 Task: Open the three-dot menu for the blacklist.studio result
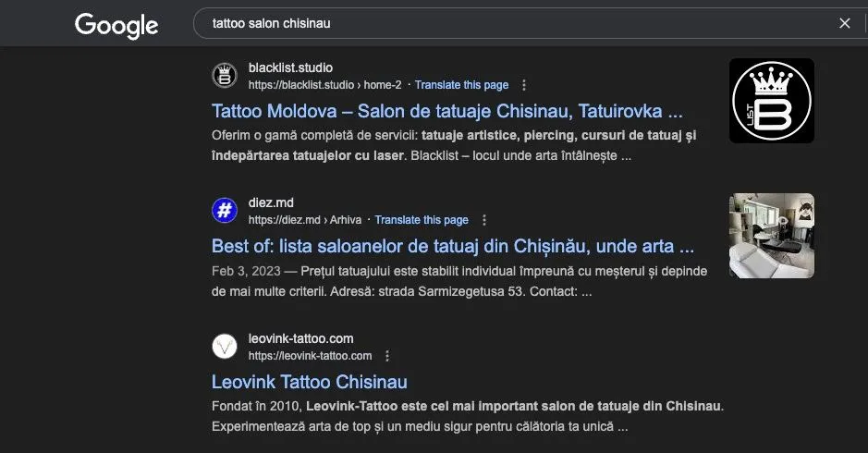524,85
